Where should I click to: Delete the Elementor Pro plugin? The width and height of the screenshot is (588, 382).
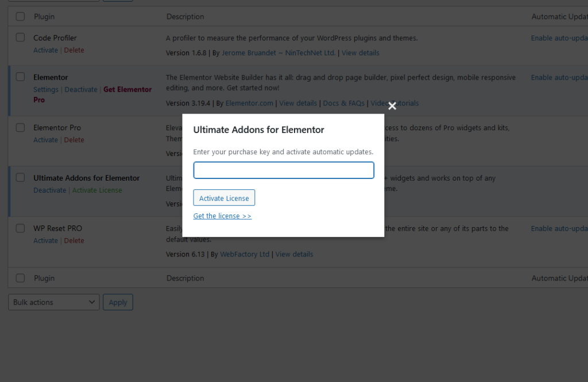[x=74, y=140]
